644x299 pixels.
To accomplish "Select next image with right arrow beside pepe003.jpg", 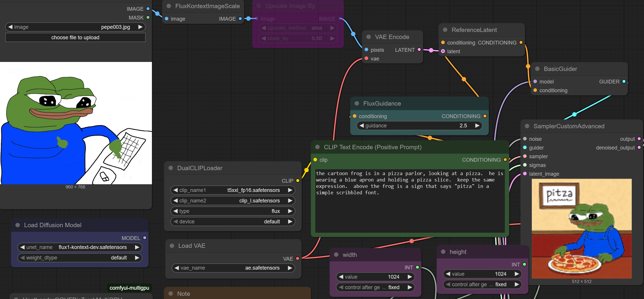I will [x=140, y=27].
